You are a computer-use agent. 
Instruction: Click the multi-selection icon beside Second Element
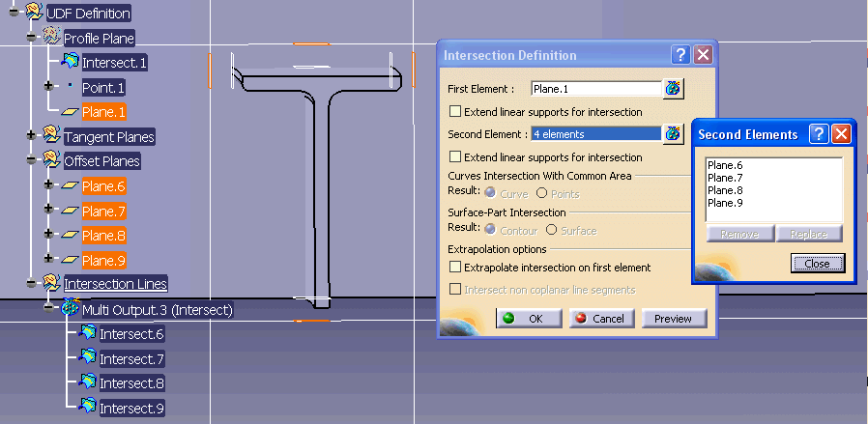click(x=673, y=134)
